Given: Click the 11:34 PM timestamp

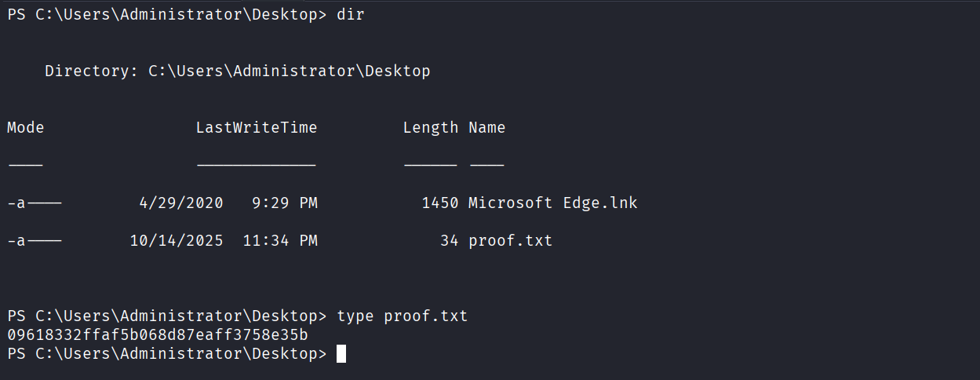Looking at the screenshot, I should click(x=279, y=240).
